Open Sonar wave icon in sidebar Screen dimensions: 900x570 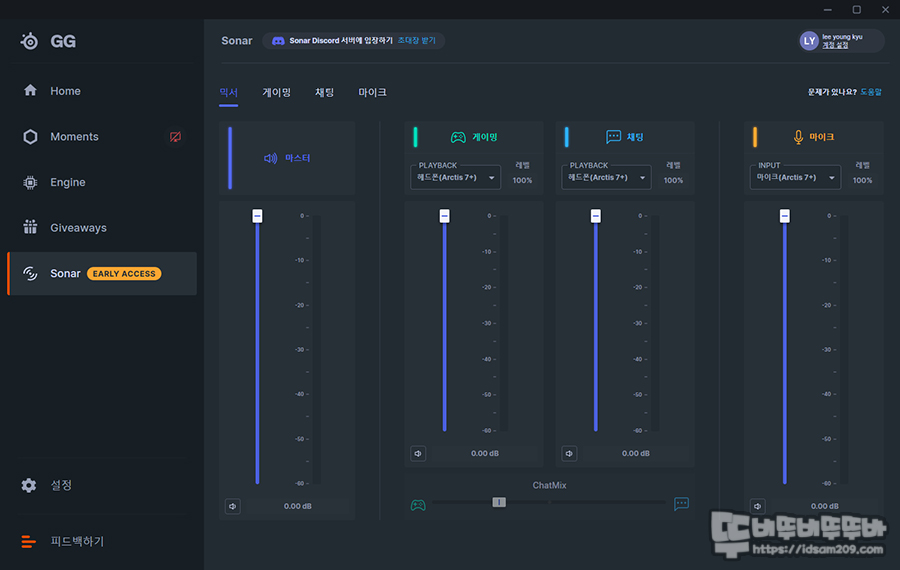click(30, 273)
